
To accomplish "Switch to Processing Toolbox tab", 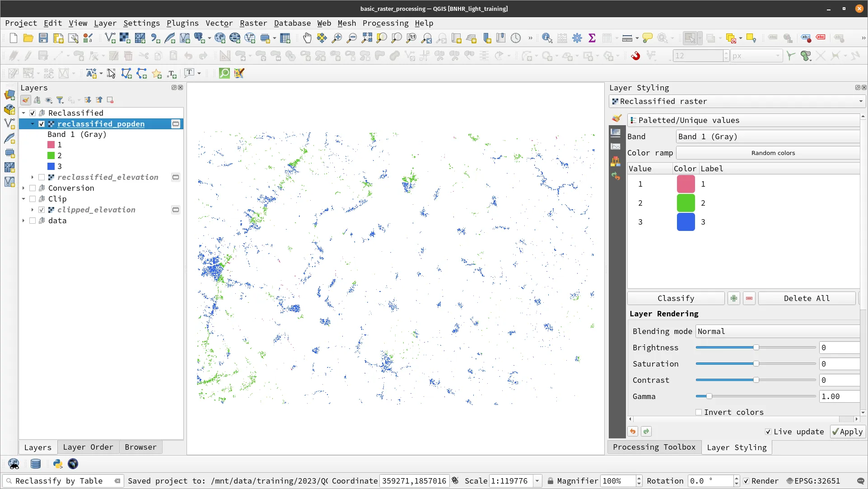I will [x=654, y=447].
